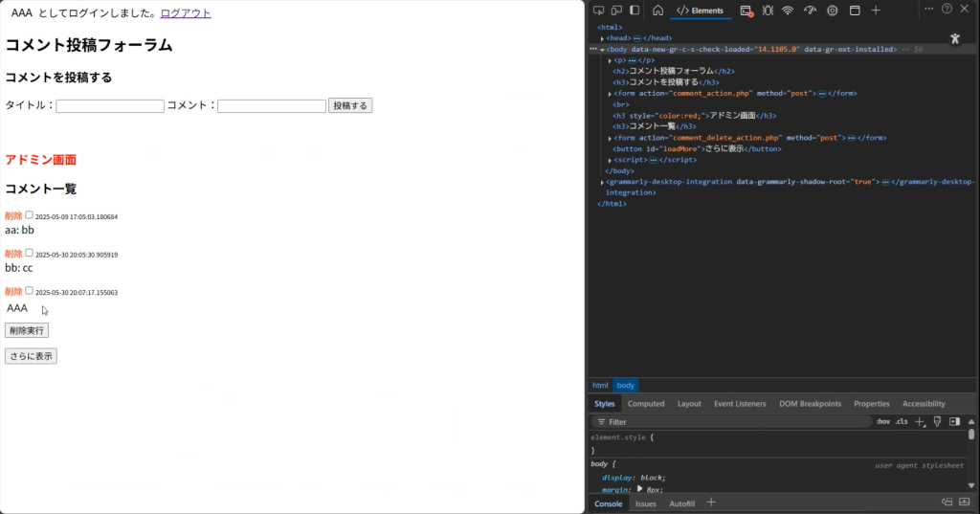Expand quick view drawer icon
This screenshot has width=980, height=514.
click(965, 503)
